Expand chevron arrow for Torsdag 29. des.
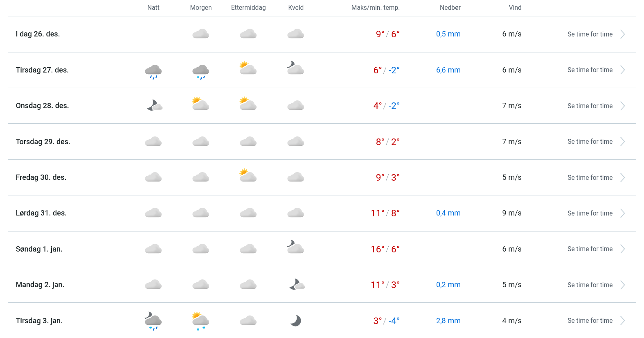The height and width of the screenshot is (338, 644). 622,142
